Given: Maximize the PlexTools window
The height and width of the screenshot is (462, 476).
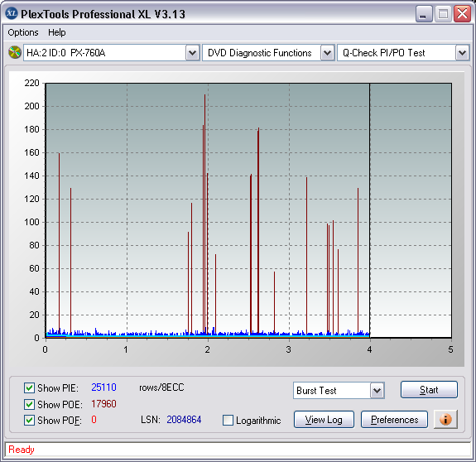Looking at the screenshot, I should click(443, 13).
